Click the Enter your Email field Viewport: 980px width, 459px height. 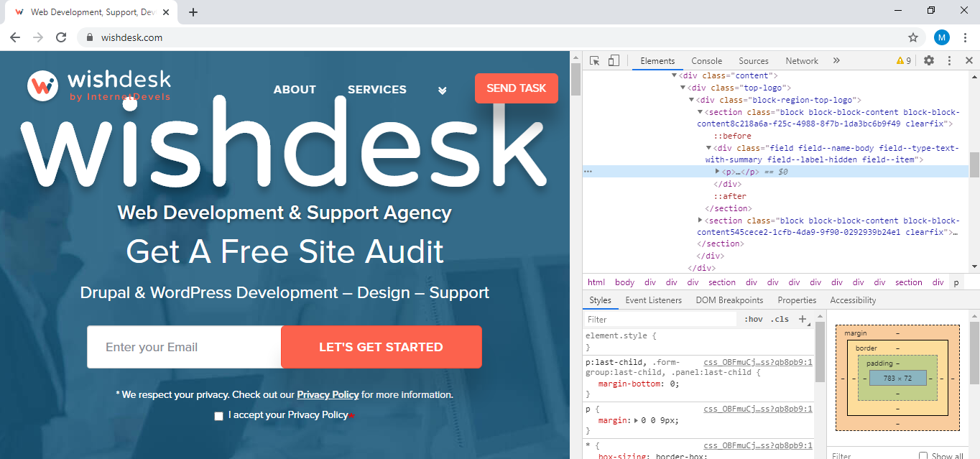click(184, 347)
